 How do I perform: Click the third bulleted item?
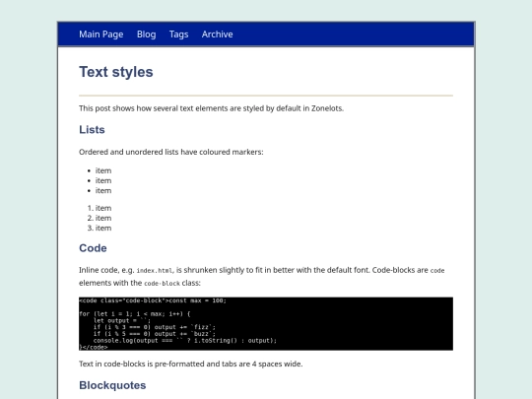point(103,191)
